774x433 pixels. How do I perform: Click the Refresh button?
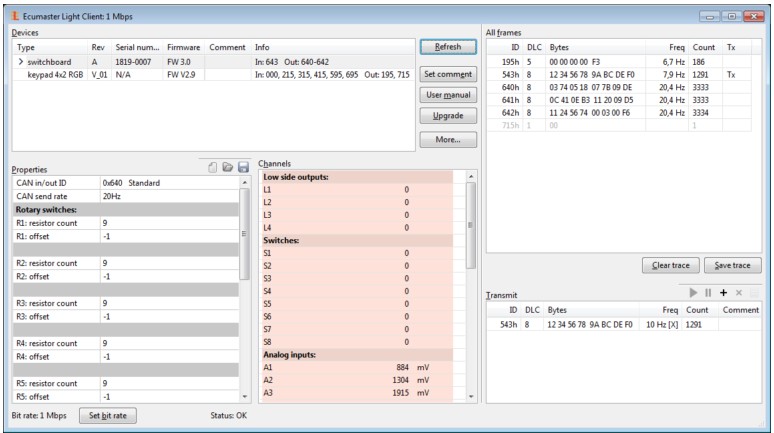448,47
